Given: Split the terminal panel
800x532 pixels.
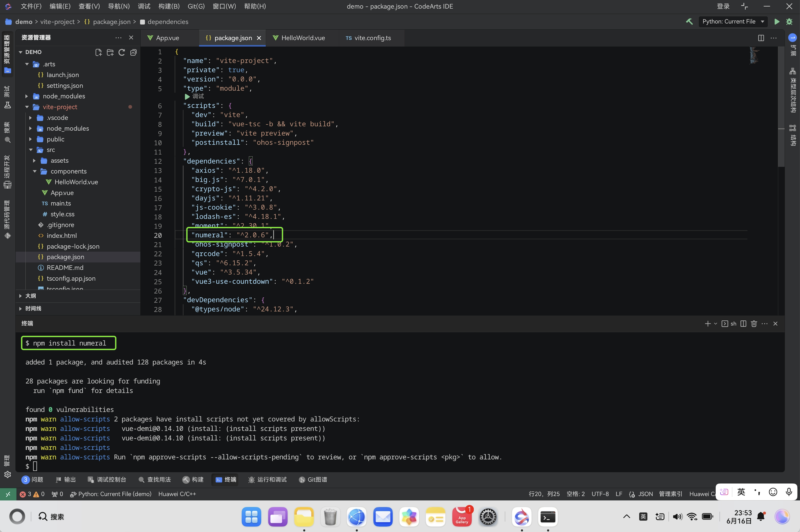Looking at the screenshot, I should tap(743, 324).
